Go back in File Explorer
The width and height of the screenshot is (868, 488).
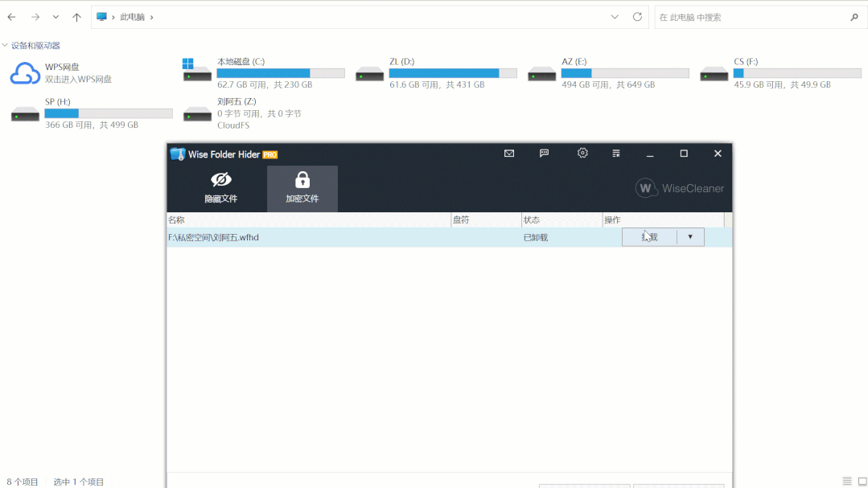(11, 17)
